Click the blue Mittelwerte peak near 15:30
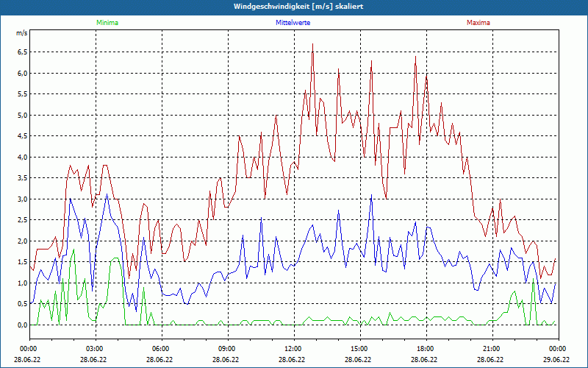The image size is (588, 368). point(371,195)
